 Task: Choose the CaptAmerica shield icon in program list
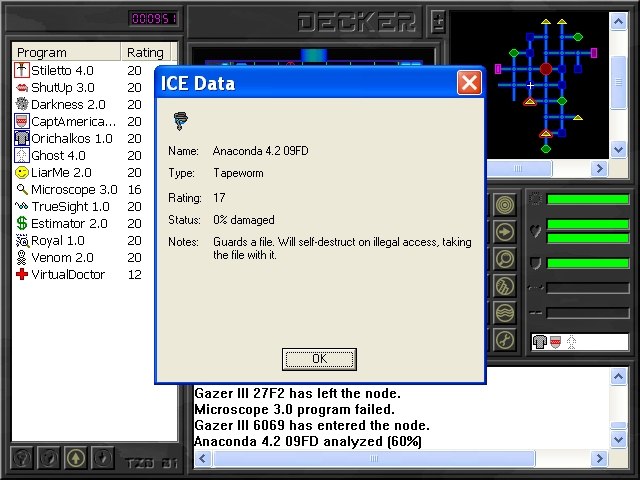click(x=22, y=121)
